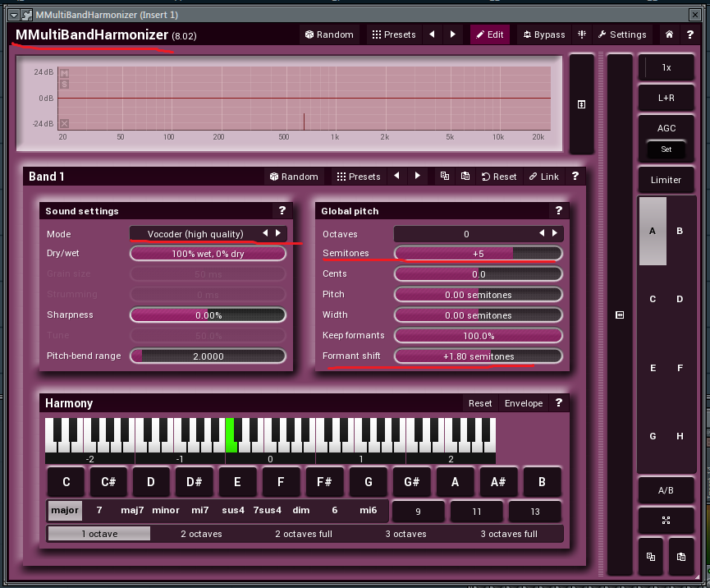
Task: Open the plugin window menu arrow in title bar
Action: pyautogui.click(x=14, y=15)
